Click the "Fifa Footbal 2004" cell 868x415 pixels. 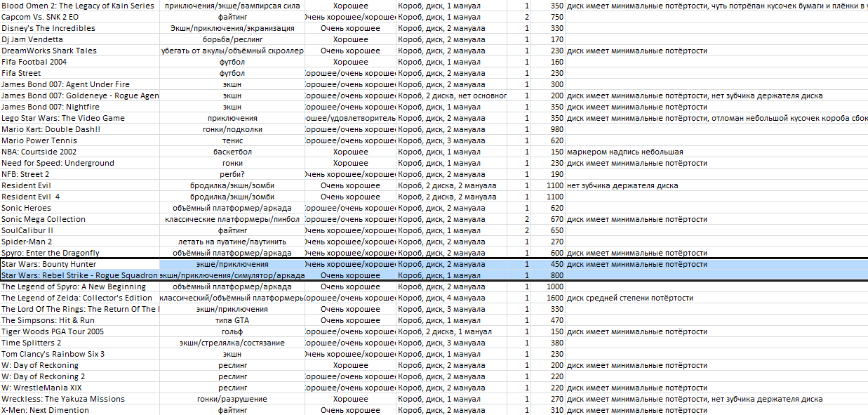coord(80,62)
